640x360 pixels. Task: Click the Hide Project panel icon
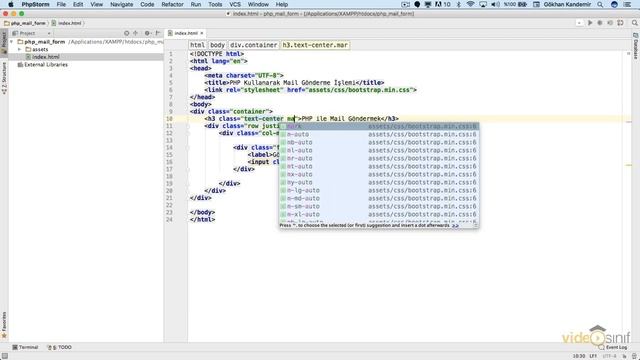[158, 33]
